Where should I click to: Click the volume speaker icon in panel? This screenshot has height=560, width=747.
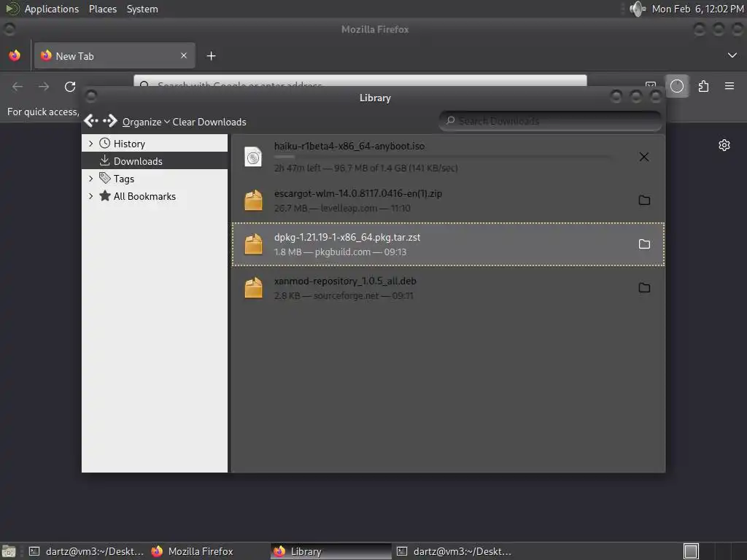tap(637, 9)
